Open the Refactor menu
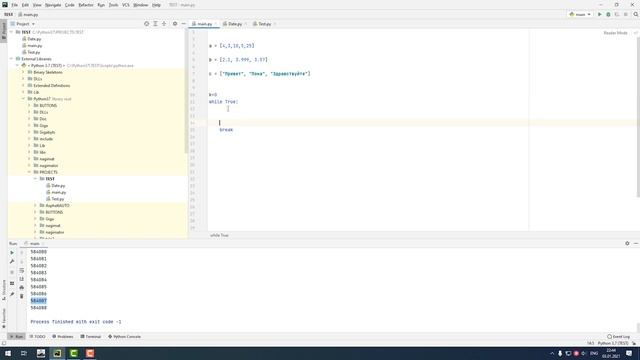Image resolution: width=640 pixels, height=360 pixels. (86, 5)
